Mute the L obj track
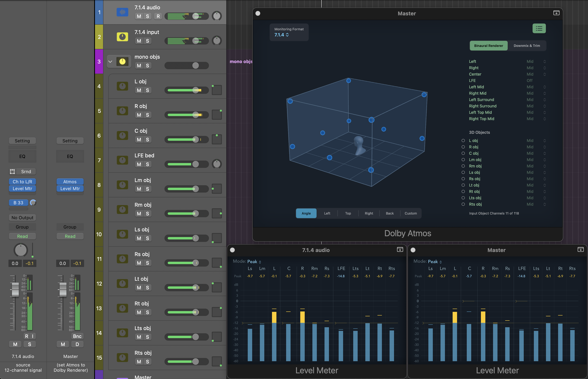 139,90
